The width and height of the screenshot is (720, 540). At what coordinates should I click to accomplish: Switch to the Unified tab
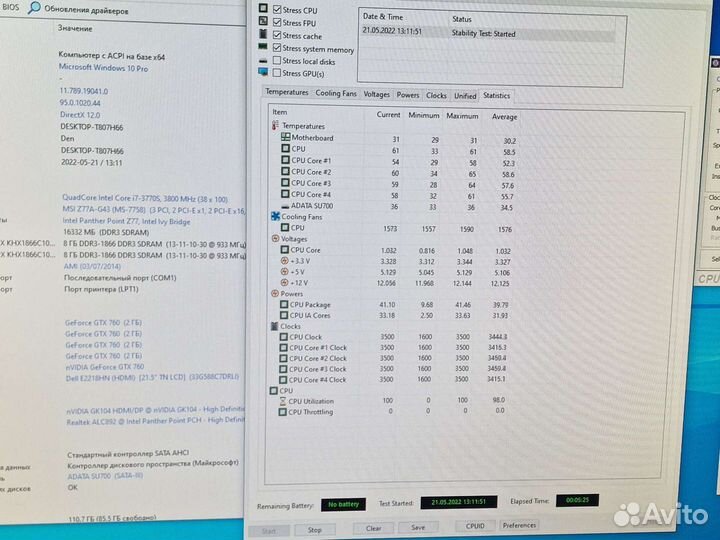coord(465,96)
